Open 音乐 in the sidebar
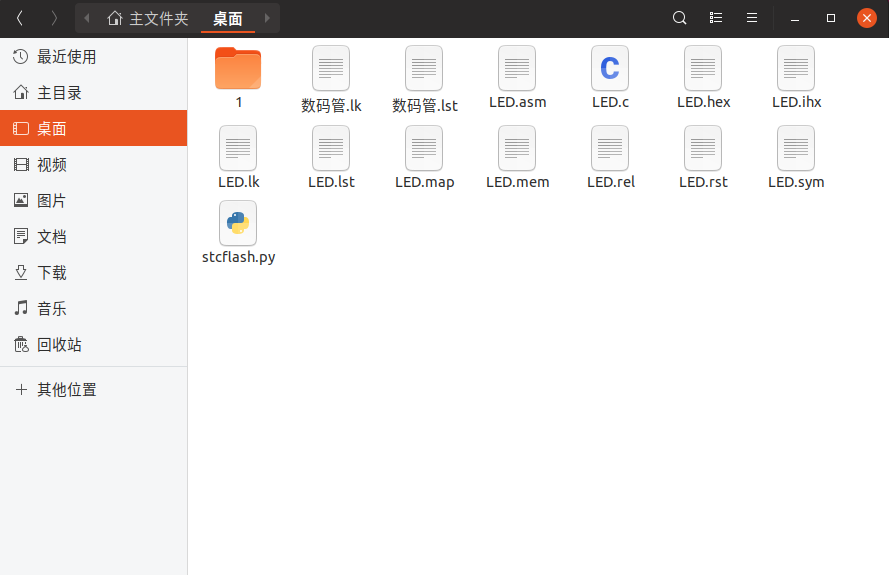This screenshot has width=889, height=575. tap(94, 308)
